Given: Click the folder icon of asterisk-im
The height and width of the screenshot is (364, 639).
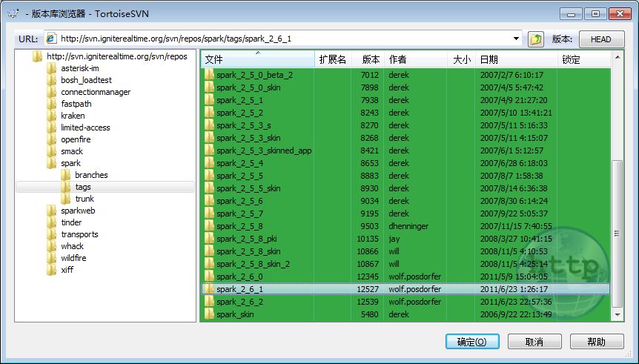Looking at the screenshot, I should 52,68.
